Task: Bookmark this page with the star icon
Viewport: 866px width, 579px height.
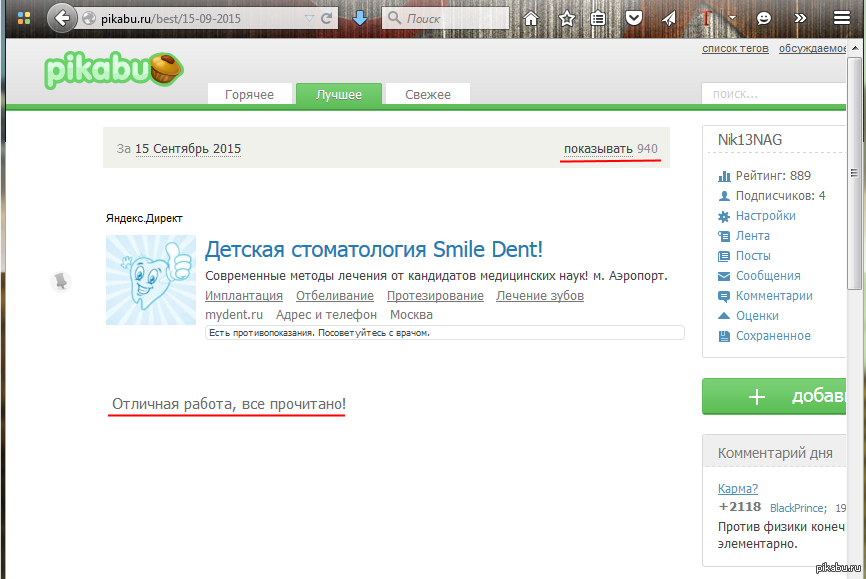Action: click(567, 18)
